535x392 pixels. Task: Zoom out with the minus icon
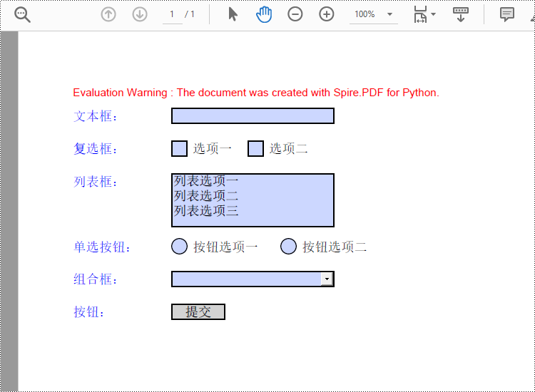point(295,14)
